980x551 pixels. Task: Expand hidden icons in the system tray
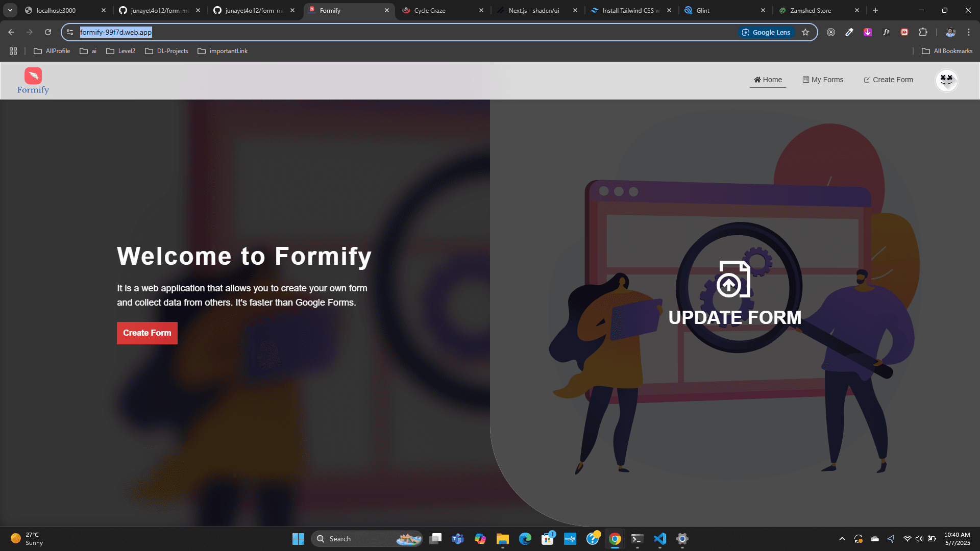click(x=842, y=538)
